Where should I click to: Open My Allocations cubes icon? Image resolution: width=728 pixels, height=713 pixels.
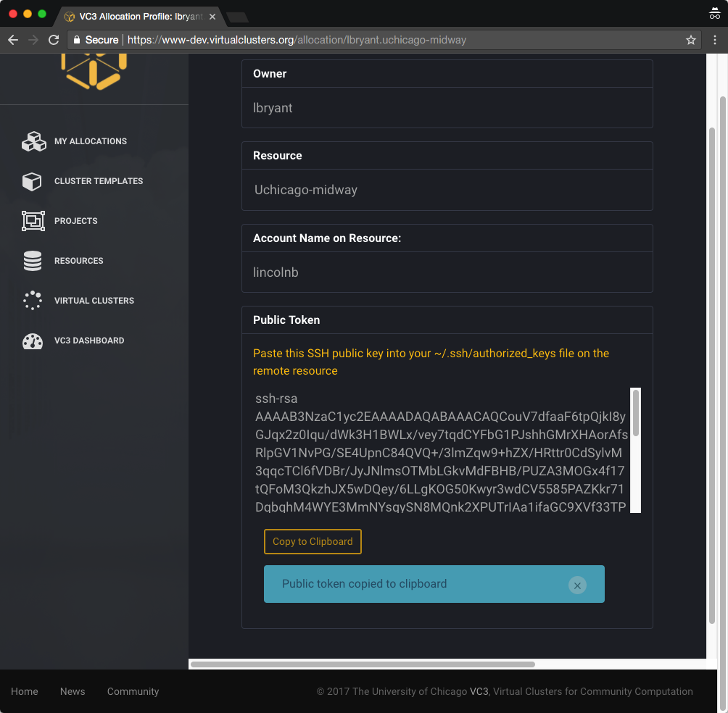[x=33, y=141]
